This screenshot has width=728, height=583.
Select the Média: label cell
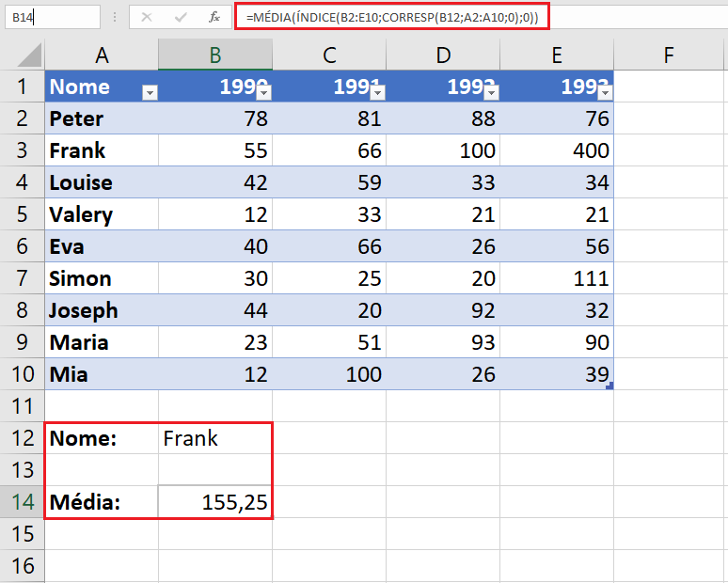pos(102,502)
